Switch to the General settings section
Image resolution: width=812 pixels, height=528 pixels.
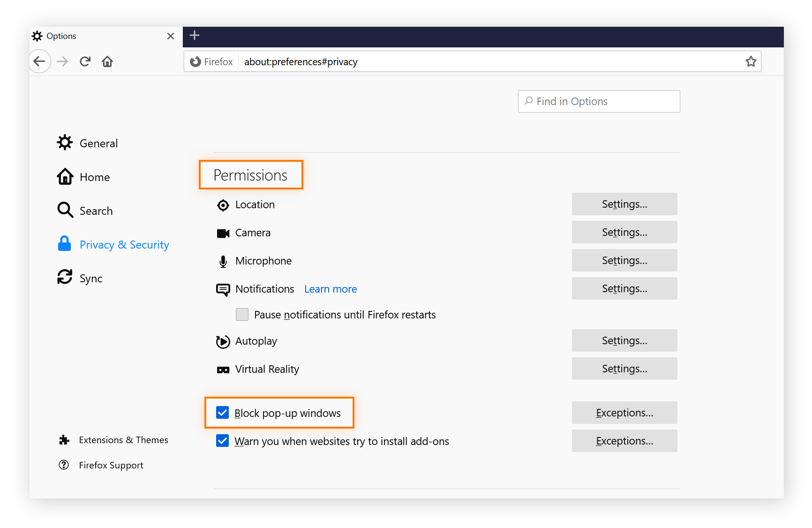coord(98,143)
